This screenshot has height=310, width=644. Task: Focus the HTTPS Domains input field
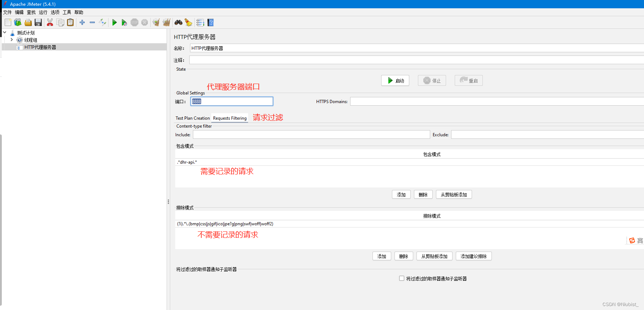[x=497, y=101]
